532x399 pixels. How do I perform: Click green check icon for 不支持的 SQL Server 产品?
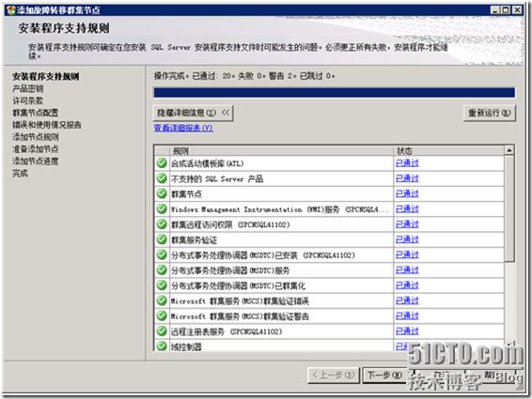162,178
